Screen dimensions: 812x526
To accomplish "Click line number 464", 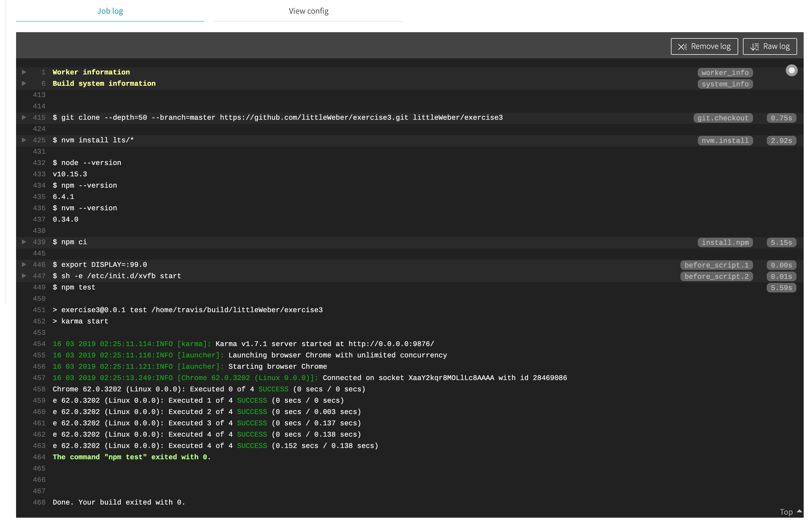I will coord(39,457).
